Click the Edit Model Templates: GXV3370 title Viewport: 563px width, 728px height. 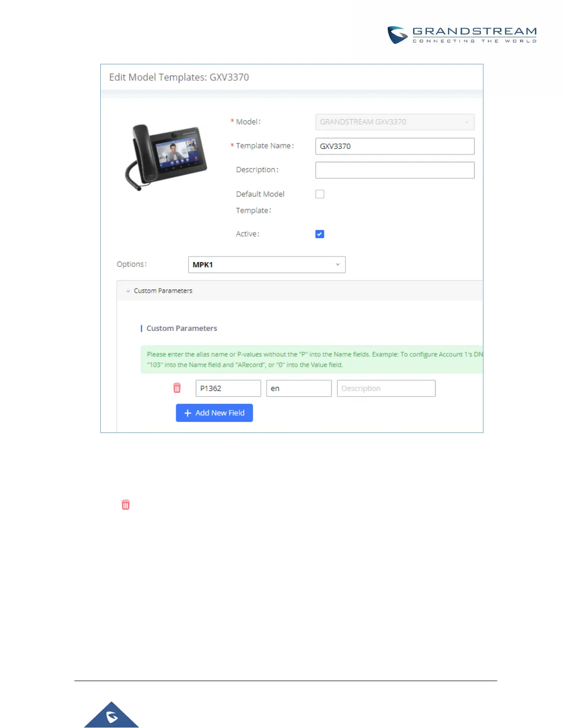179,77
